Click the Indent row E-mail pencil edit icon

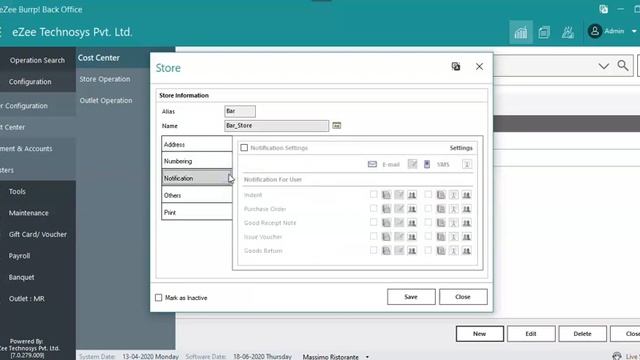(x=399, y=195)
